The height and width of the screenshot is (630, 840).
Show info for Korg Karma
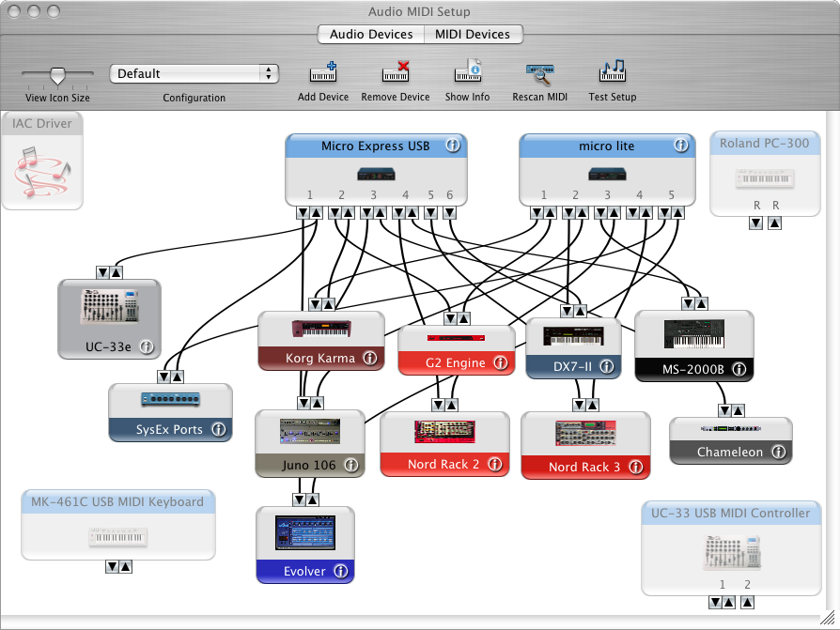(x=369, y=358)
